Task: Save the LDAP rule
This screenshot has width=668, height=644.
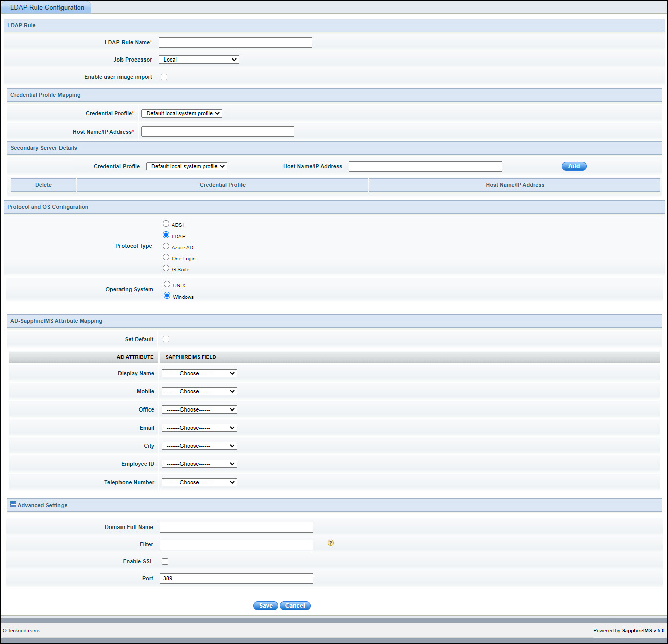Action: tap(266, 606)
